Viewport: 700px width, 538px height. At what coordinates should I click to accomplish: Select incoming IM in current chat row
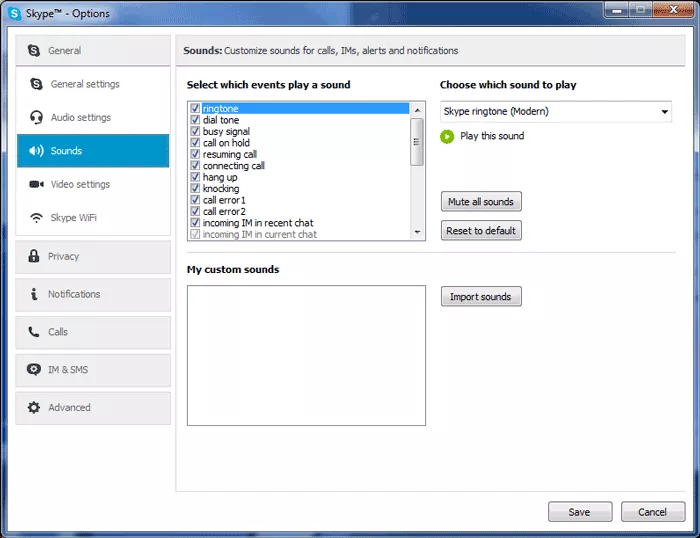pyautogui.click(x=299, y=234)
